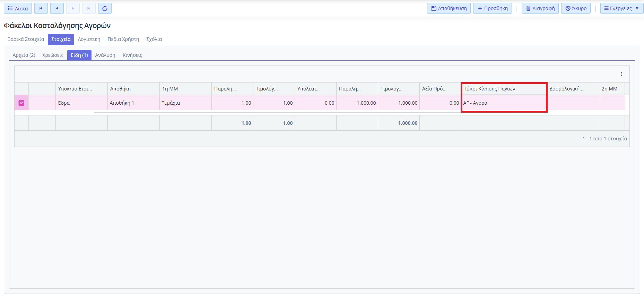Screen dimensions: 644x296
Task: Click the Διαγραφή trash button
Action: pyautogui.click(x=540, y=8)
